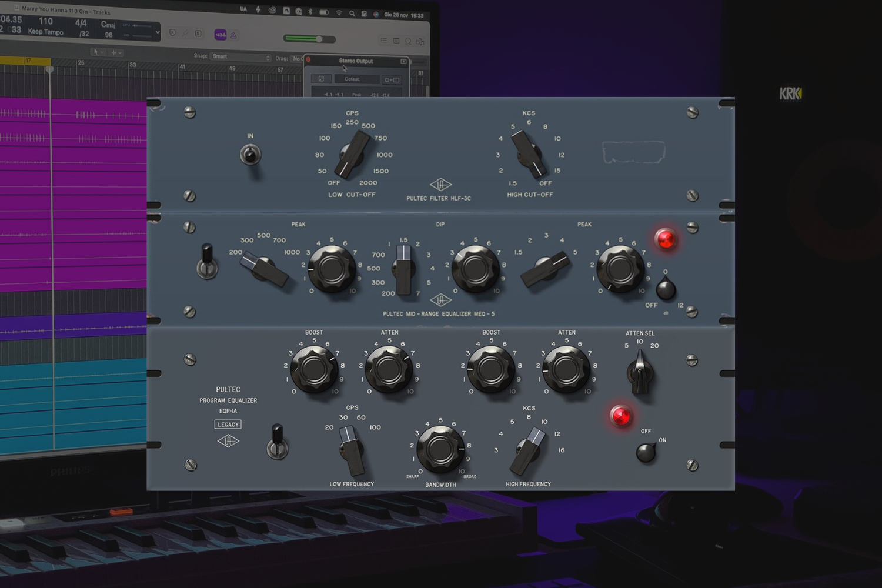Click the BANDWIDTH knob on the EQP-1A

click(440, 448)
